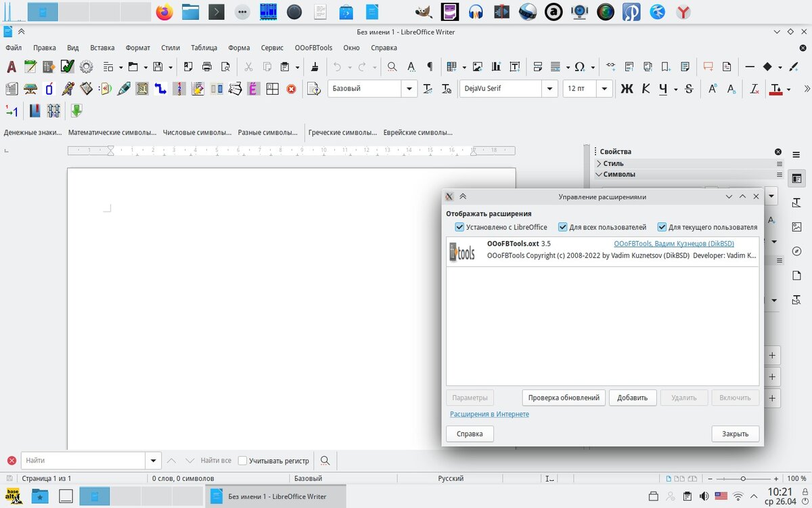This screenshot has height=508, width=812.
Task: Uncheck 'Установлено с LibreOffice' checkbox
Action: pos(459,227)
